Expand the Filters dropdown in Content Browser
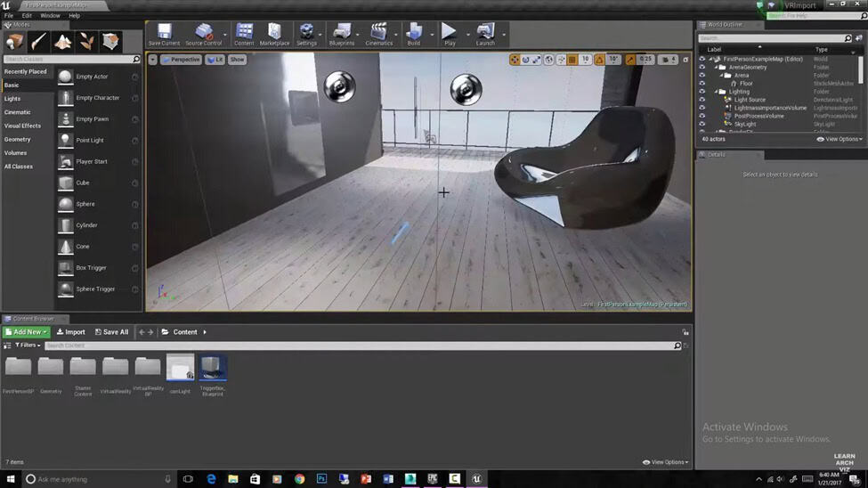This screenshot has width=868, height=488. 27,346
